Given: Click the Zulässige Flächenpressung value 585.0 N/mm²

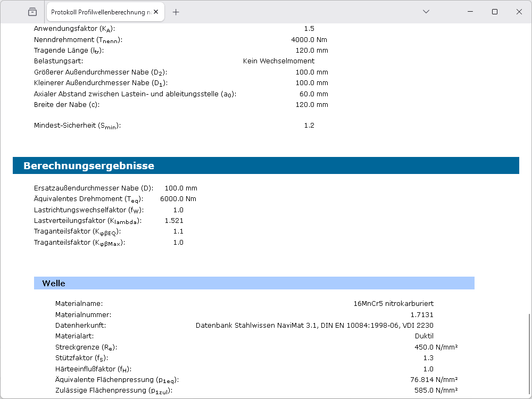Looking at the screenshot, I should pyautogui.click(x=436, y=390).
